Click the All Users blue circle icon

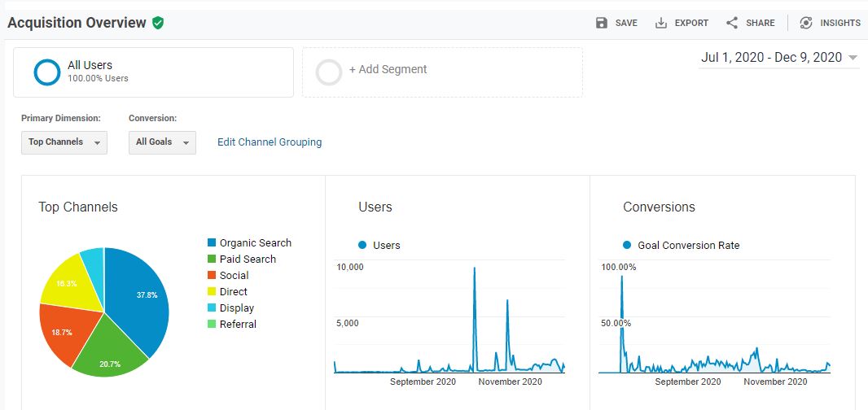point(47,72)
